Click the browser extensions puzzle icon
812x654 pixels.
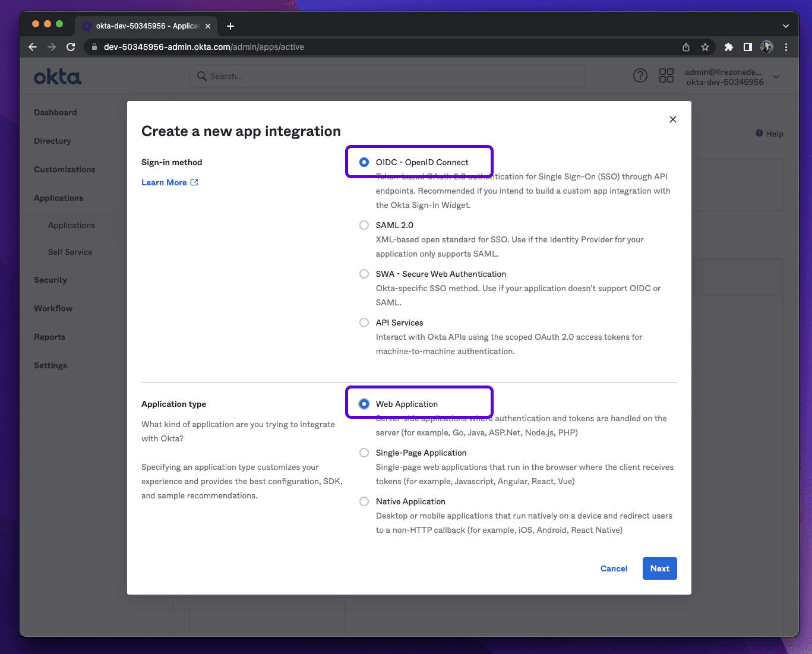(728, 46)
